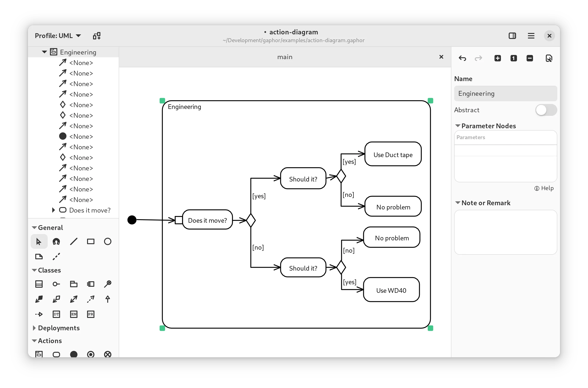Choose the Box rectangle tool
The height and width of the screenshot is (388, 588).
(91, 241)
